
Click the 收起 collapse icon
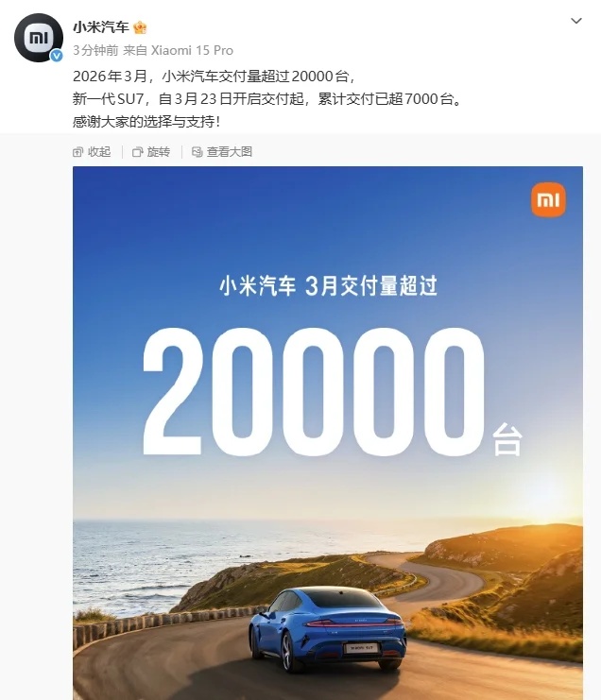point(77,152)
